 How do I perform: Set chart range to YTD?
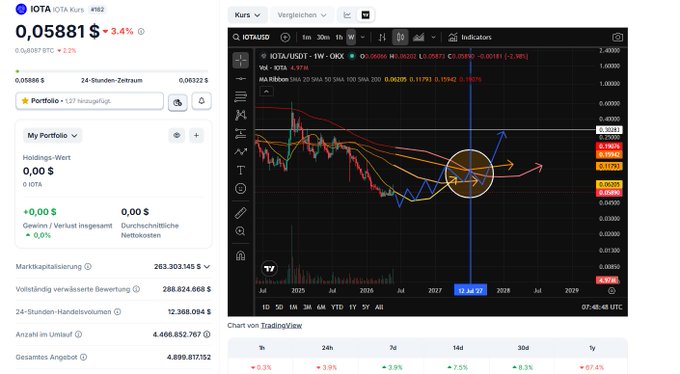point(337,307)
